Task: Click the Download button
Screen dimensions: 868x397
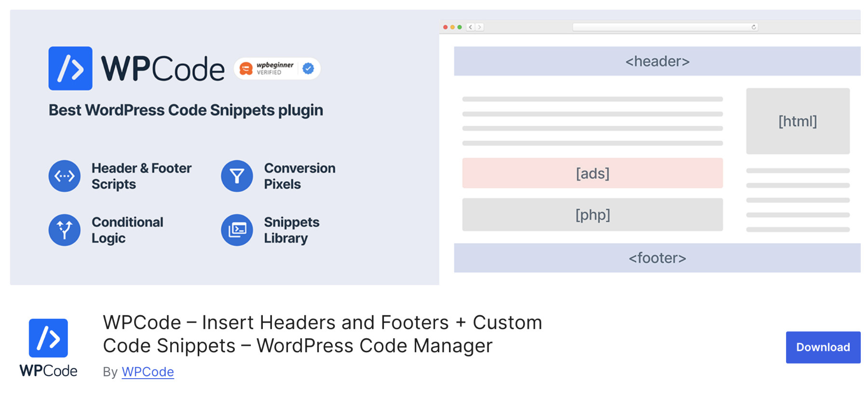Action: [823, 347]
